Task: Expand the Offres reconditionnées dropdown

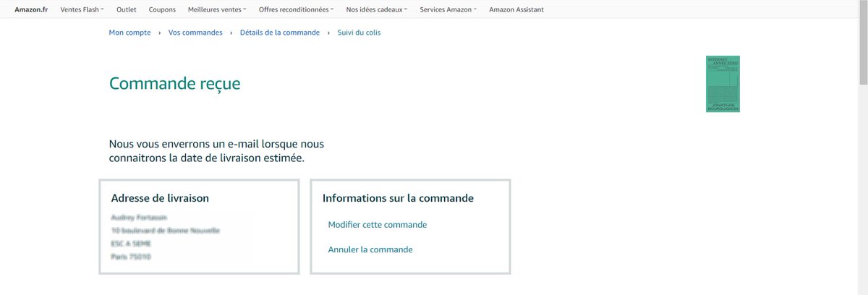Action: 297,10
